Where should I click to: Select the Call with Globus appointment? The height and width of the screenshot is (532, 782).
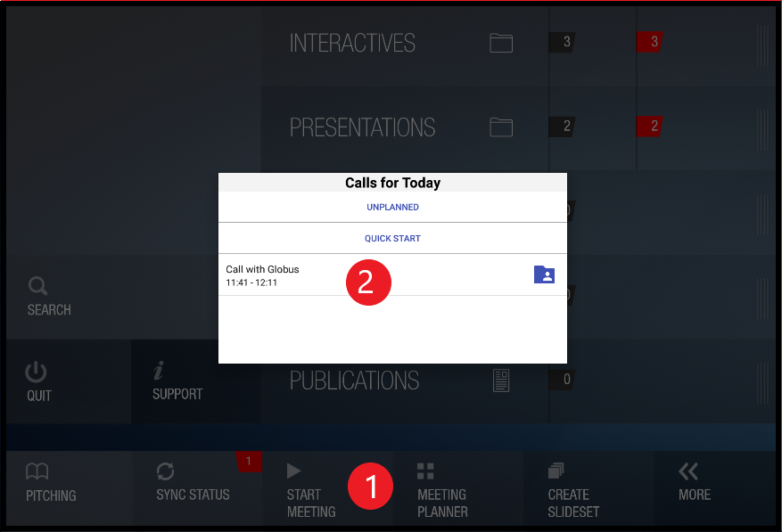285,274
